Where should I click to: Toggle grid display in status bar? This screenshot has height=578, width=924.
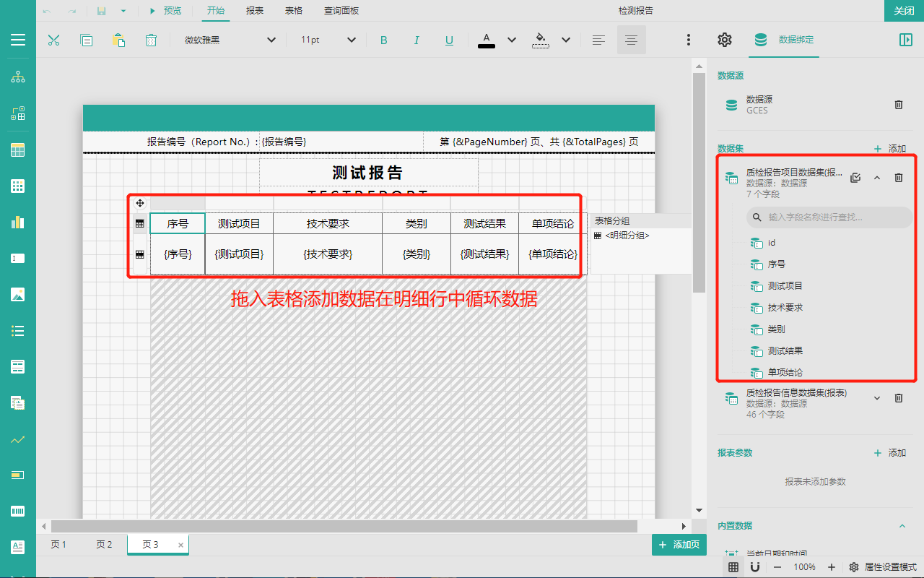point(733,567)
